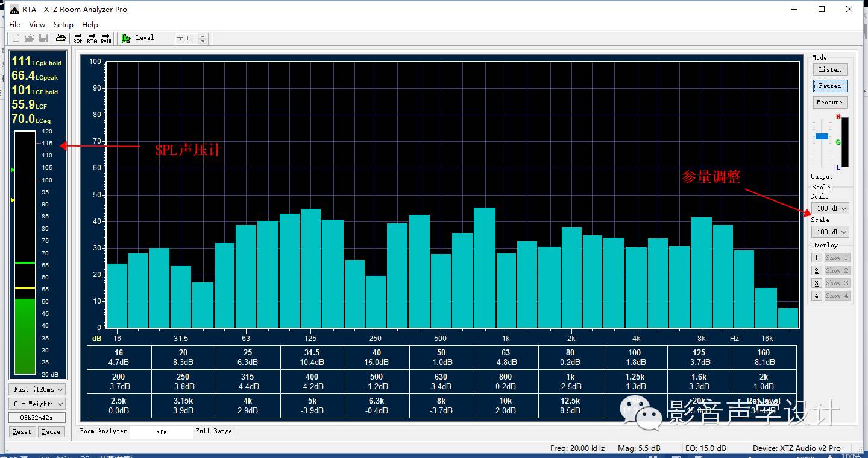Viewport: 868px width, 458px height.
Task: Click the 70.0 LCeq readout
Action: click(31, 119)
